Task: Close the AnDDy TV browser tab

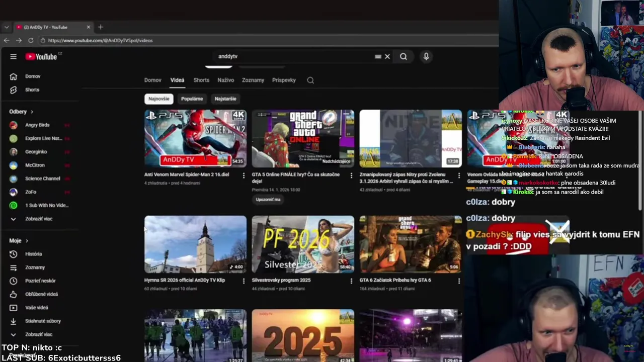Action: 89,27
